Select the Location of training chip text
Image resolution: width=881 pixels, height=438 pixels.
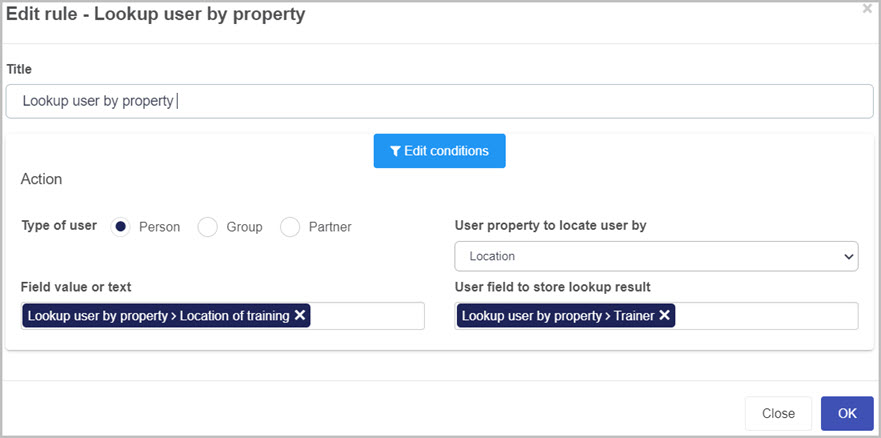coord(158,316)
